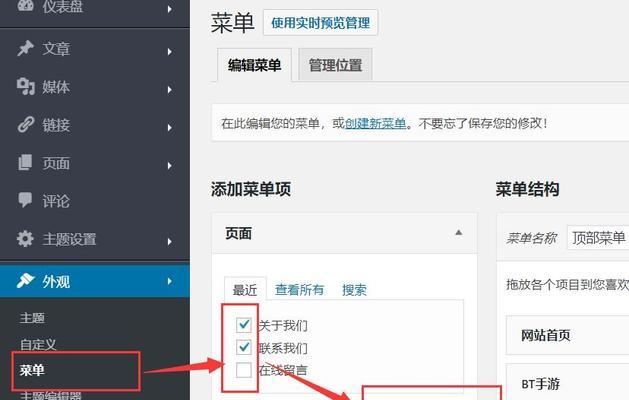This screenshot has width=629, height=400.
Task: Click the 链接 chain link icon
Action: click(x=25, y=125)
